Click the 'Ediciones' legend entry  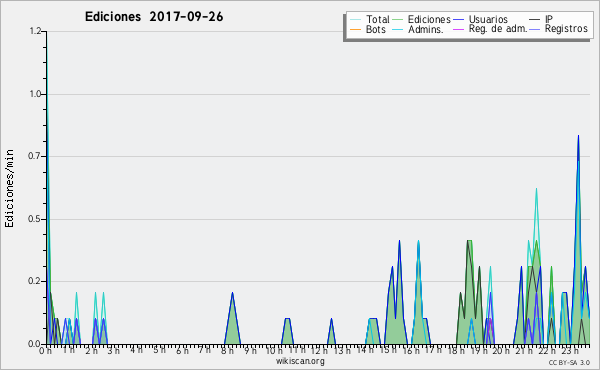pos(422,19)
